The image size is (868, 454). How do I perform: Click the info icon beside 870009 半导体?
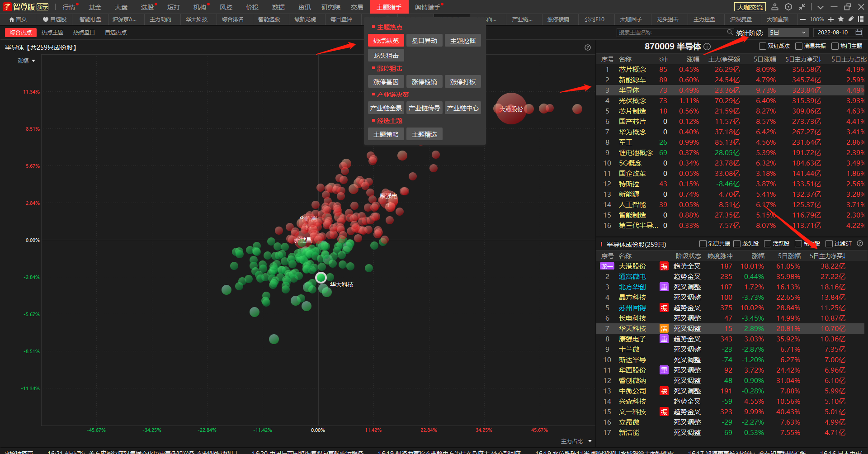point(708,47)
